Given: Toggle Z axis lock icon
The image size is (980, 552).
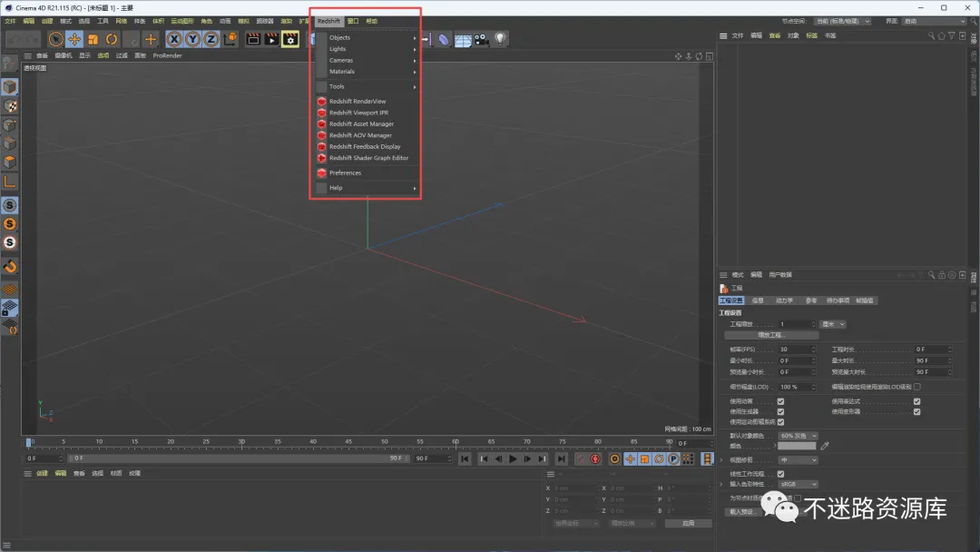Looking at the screenshot, I should (x=211, y=39).
